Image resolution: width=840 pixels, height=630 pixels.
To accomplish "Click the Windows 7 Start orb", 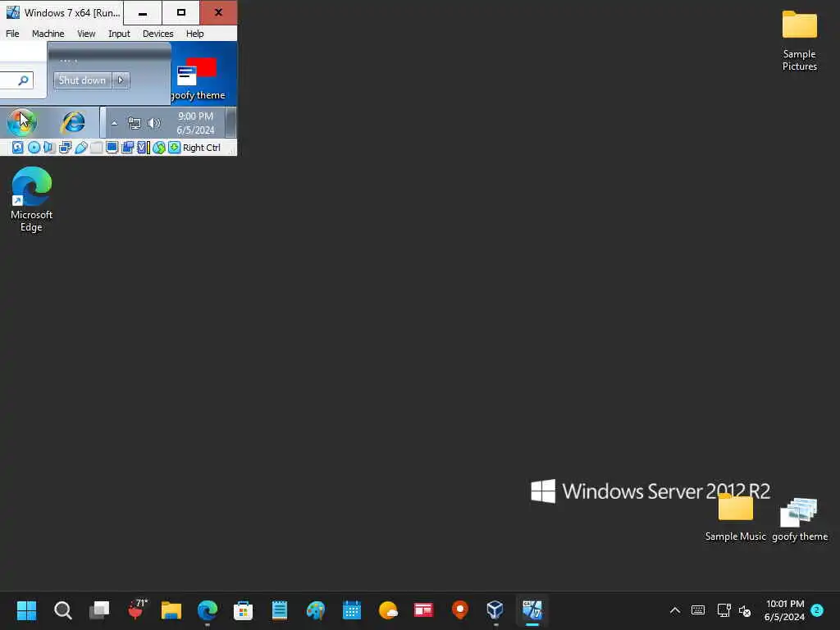I will click(x=21, y=122).
